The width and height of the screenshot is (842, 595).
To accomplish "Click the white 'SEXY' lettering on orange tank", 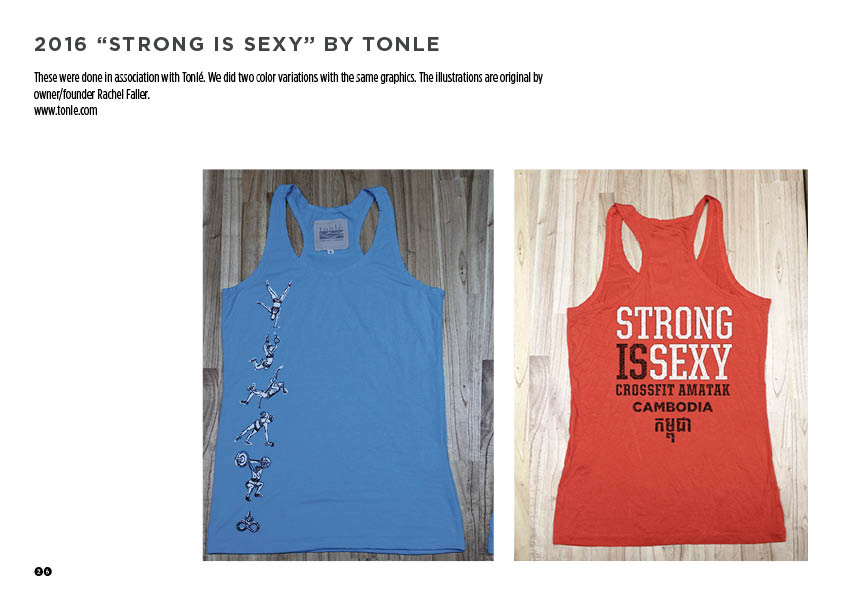I will click(690, 361).
